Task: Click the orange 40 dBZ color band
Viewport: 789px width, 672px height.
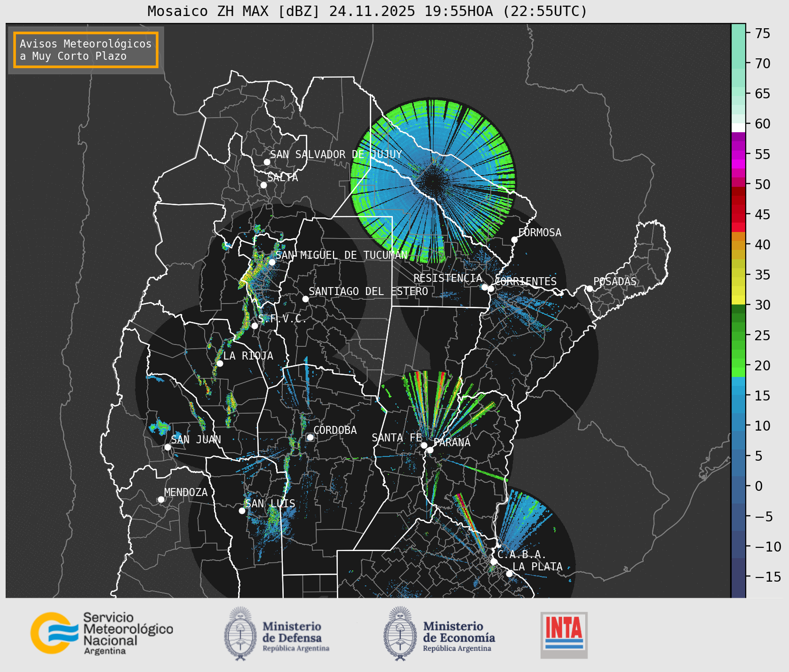Action: [738, 245]
